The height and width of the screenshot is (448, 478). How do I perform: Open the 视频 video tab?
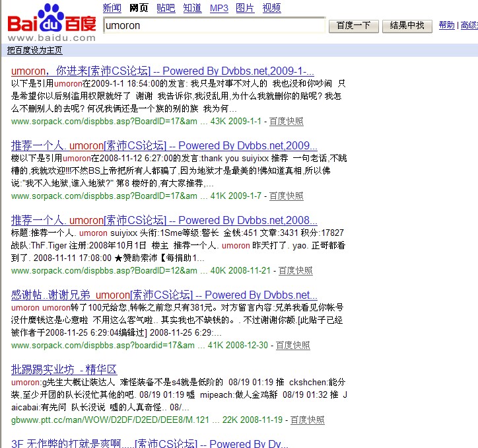[271, 8]
